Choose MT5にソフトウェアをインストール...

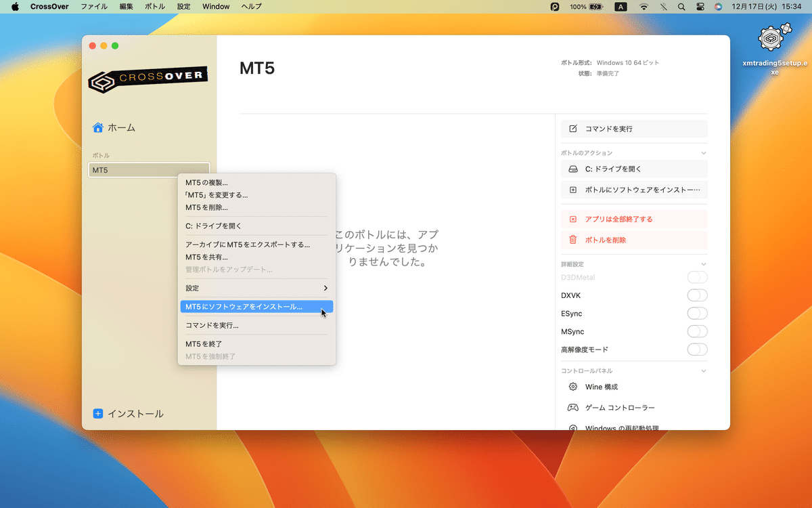256,307
